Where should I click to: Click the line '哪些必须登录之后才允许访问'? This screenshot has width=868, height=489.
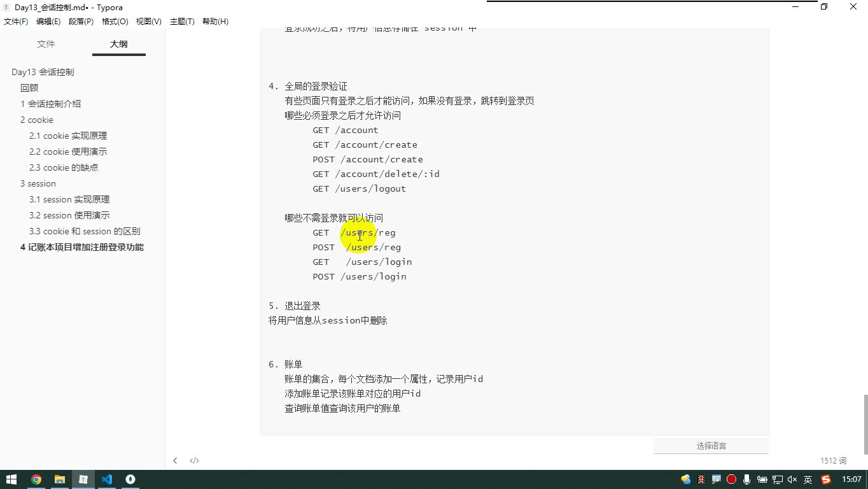coord(342,115)
